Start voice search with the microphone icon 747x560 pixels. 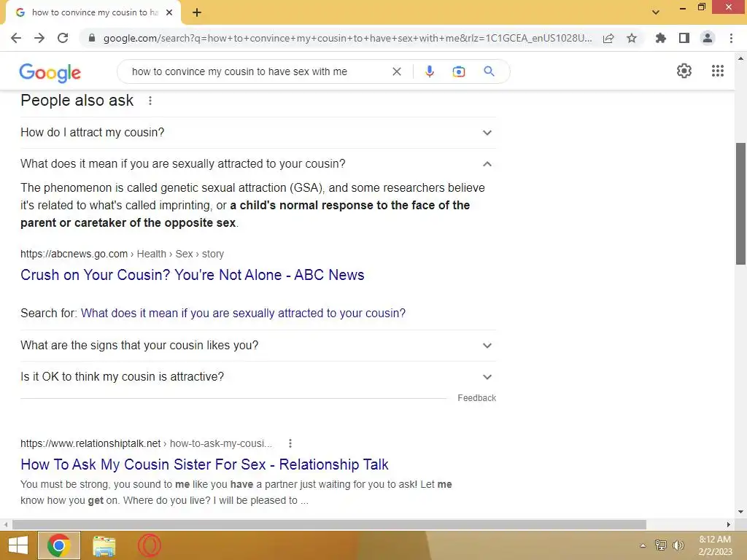click(x=429, y=71)
